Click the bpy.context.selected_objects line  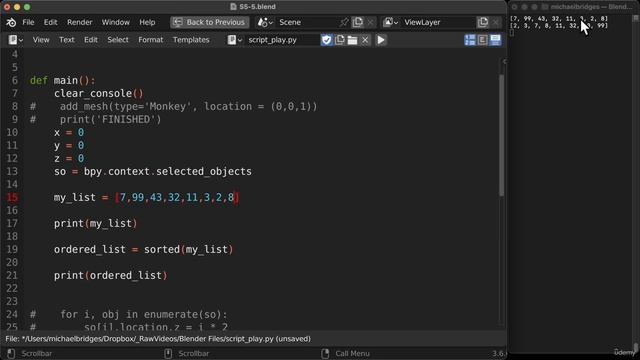click(153, 171)
